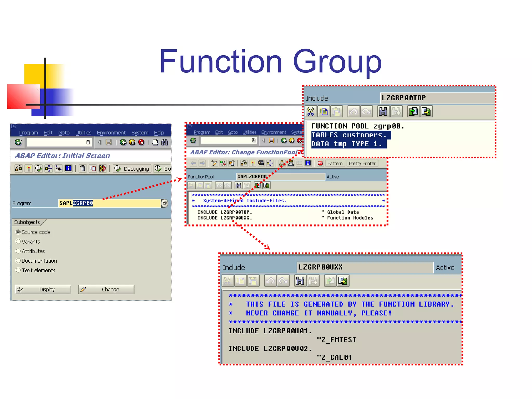Click Print icon in Initial Screen toolbar
The width and height of the screenshot is (532, 399).
click(x=155, y=142)
